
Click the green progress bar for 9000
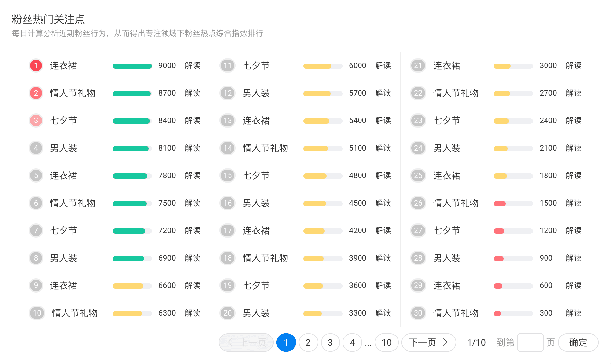132,66
